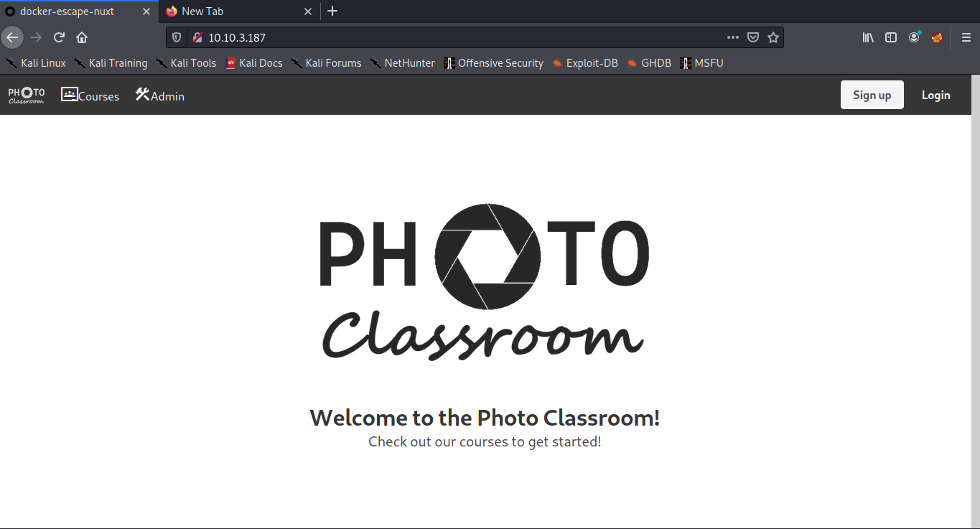Open the Library icon in toolbar

(x=868, y=37)
